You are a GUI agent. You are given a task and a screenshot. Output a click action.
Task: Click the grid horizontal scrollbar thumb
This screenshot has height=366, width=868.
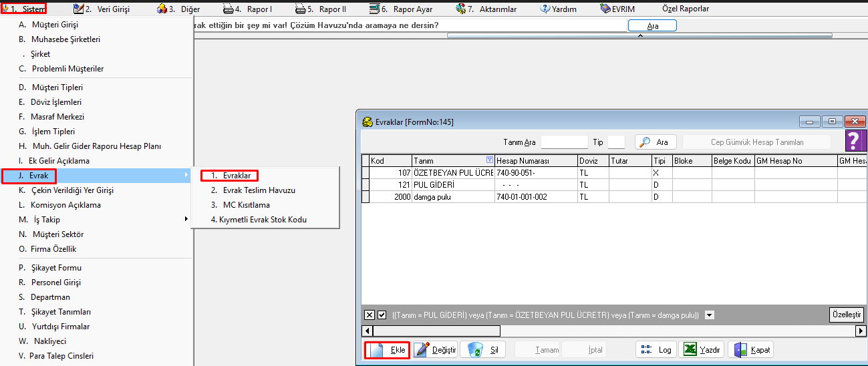pos(436,331)
